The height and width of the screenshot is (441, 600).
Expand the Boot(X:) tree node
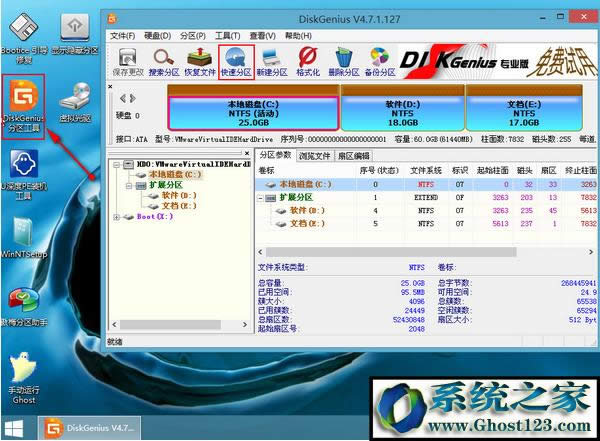(x=116, y=216)
